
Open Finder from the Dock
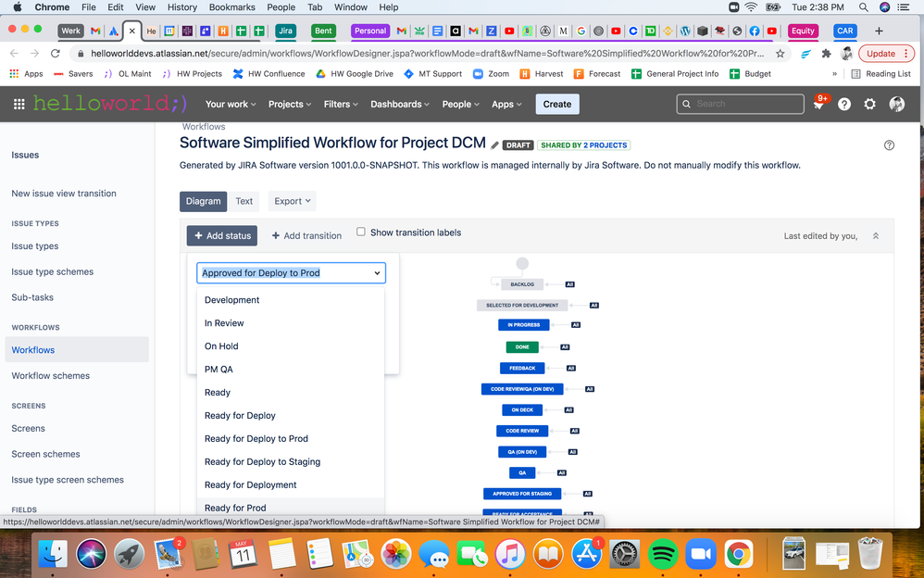tap(53, 554)
